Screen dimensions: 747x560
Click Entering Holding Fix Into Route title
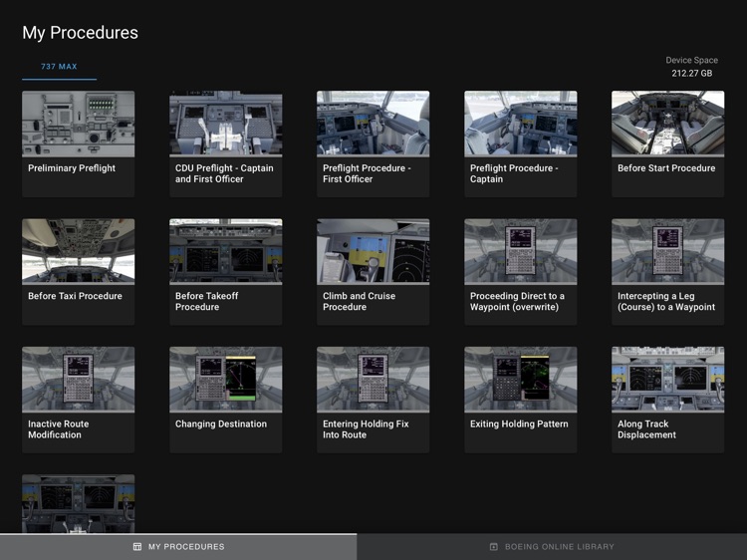click(366, 429)
